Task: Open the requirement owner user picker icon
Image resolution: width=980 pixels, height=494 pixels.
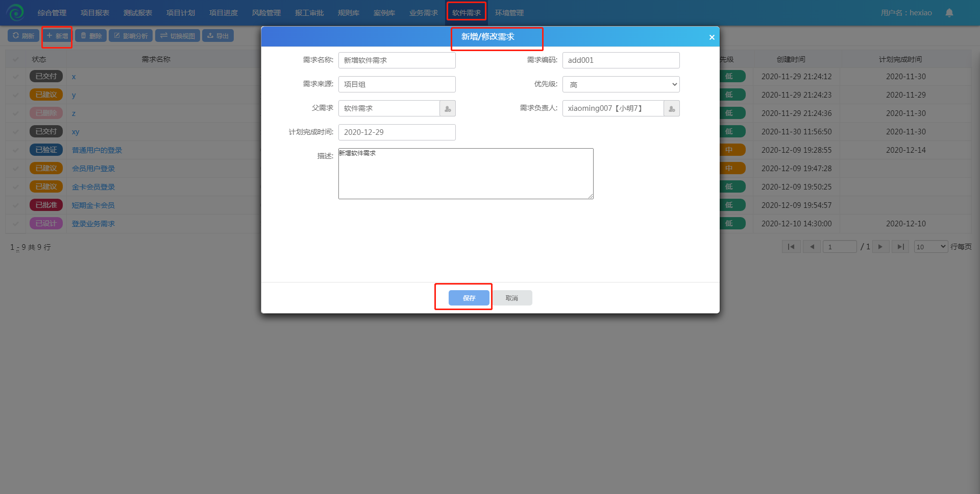Action: pyautogui.click(x=672, y=108)
